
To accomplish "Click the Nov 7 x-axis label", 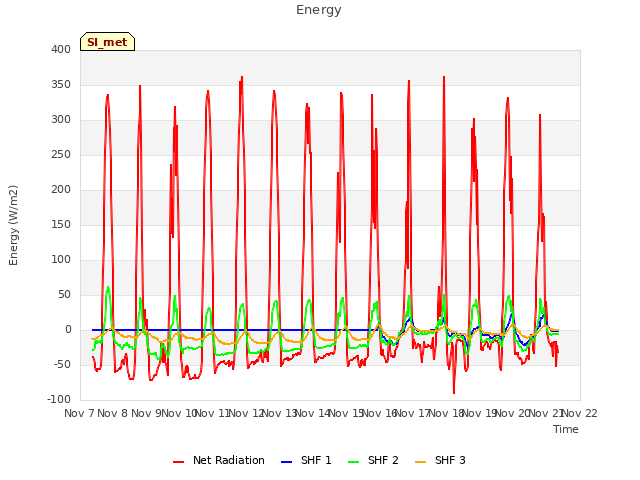I will pyautogui.click(x=79, y=413).
